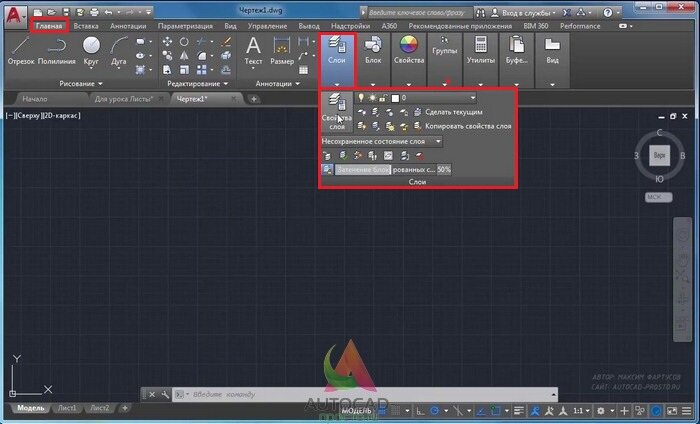The width and height of the screenshot is (700, 424).
Task: Expand the Редактирование panel
Action: point(197,84)
